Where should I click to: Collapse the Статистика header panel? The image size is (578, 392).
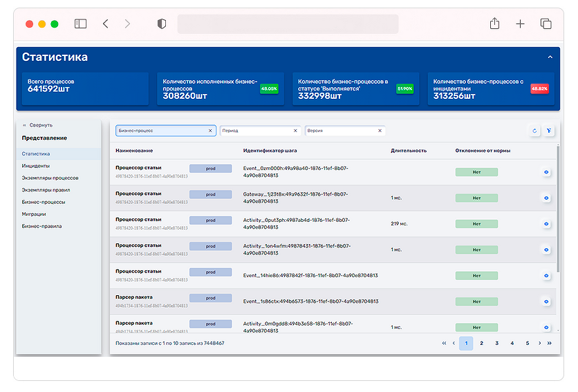550,57
